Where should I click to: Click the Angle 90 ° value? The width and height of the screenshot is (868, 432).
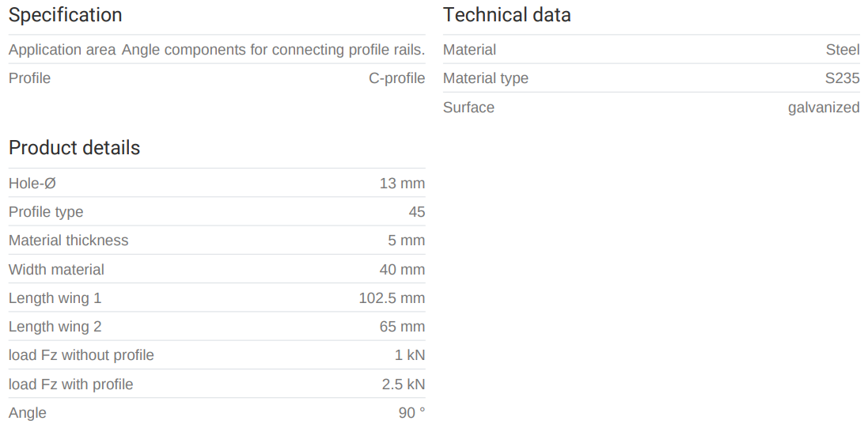pyautogui.click(x=411, y=413)
